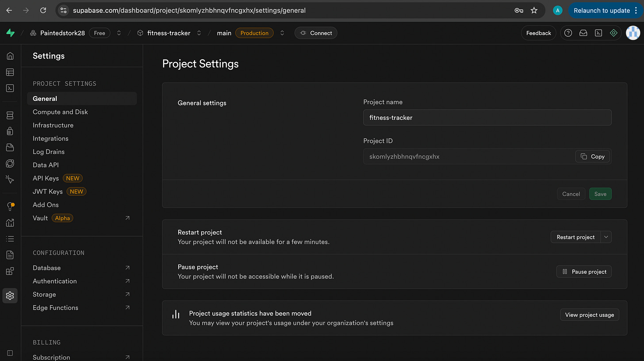Image resolution: width=644 pixels, height=361 pixels.
Task: Open the Table Editor from the left sidebar
Action: tap(10, 72)
